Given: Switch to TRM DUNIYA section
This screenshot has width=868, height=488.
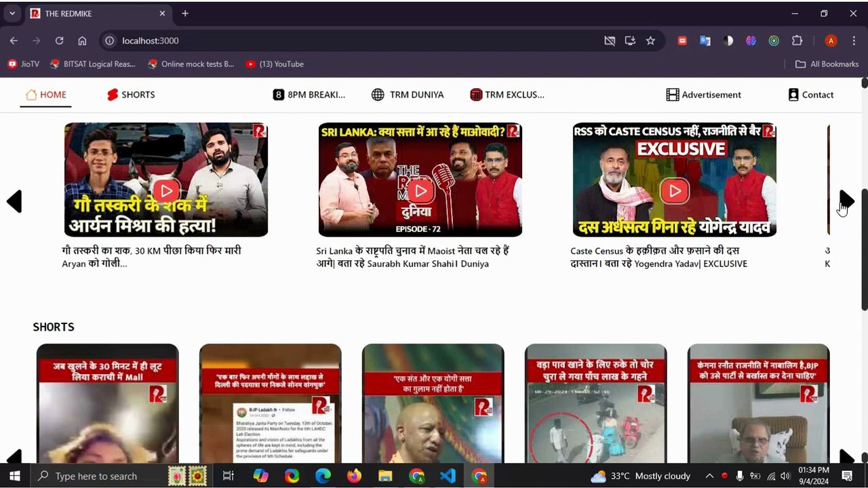Looking at the screenshot, I should pyautogui.click(x=408, y=95).
